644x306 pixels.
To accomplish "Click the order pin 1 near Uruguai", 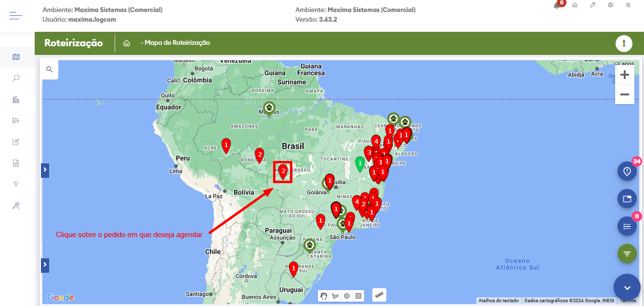I will click(x=293, y=268).
